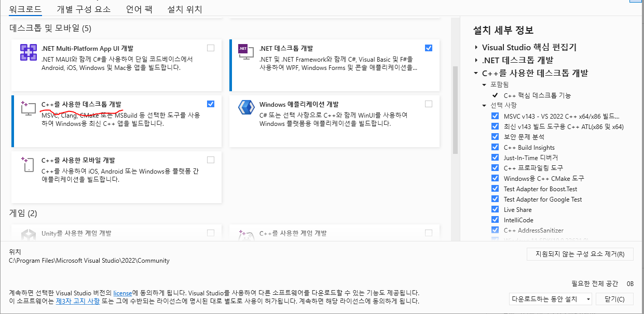Screen dimensions: 644x314
Task: Check Windows 애플리케이션 개발 workload
Action: (428, 104)
